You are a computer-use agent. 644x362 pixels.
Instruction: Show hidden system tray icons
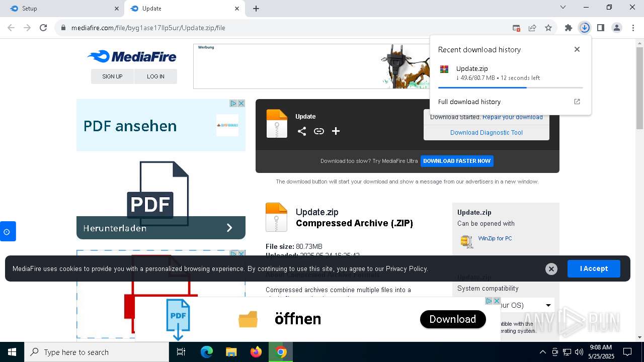(542, 352)
